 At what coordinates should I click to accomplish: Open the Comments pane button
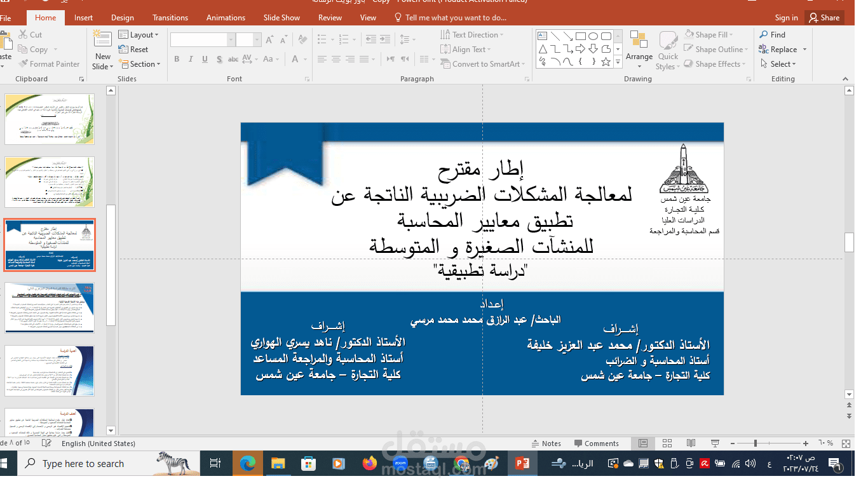click(596, 444)
